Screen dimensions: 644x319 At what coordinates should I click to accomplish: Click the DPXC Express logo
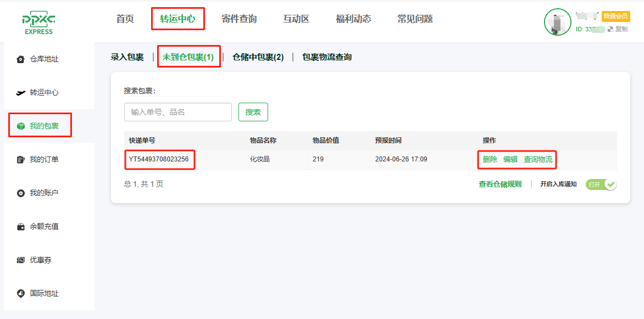coord(38,24)
